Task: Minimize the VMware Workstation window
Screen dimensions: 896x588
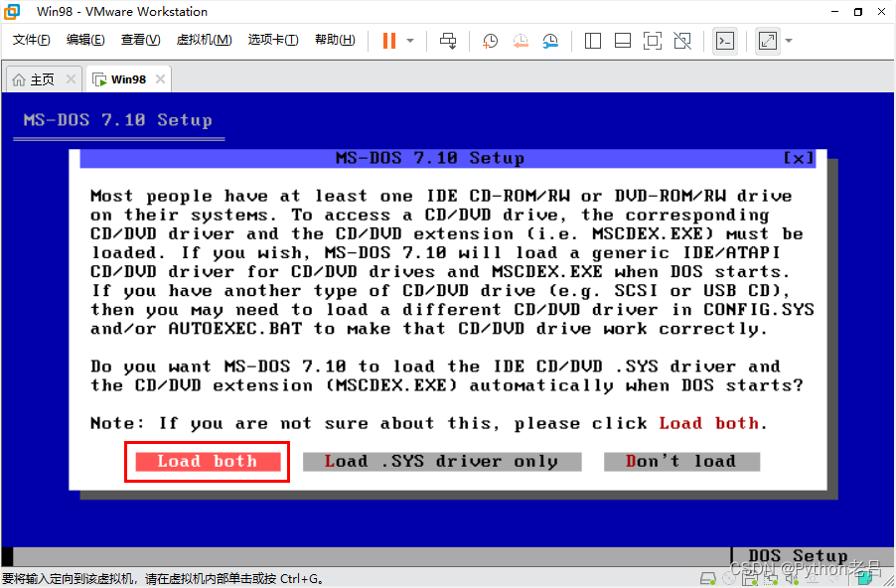Action: pyautogui.click(x=835, y=12)
